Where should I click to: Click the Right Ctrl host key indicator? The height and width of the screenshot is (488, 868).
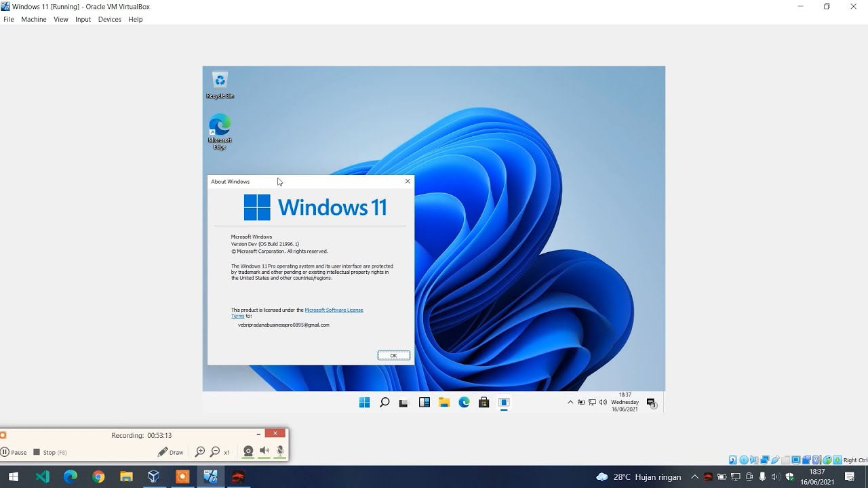coord(855,460)
